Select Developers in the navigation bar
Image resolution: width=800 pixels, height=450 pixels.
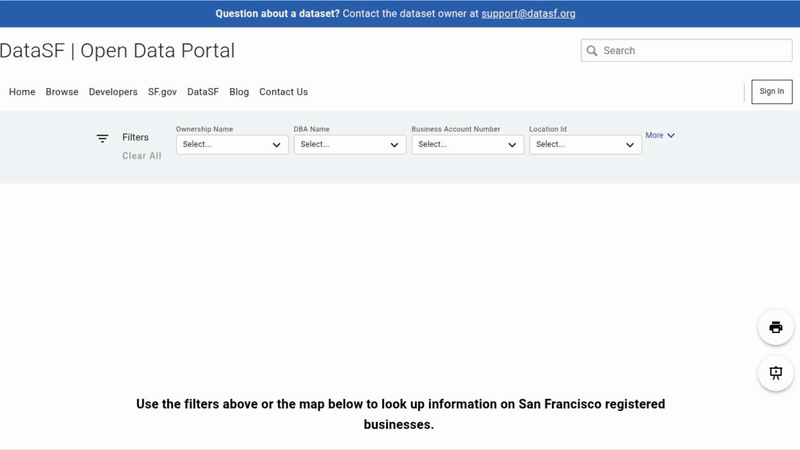point(113,92)
